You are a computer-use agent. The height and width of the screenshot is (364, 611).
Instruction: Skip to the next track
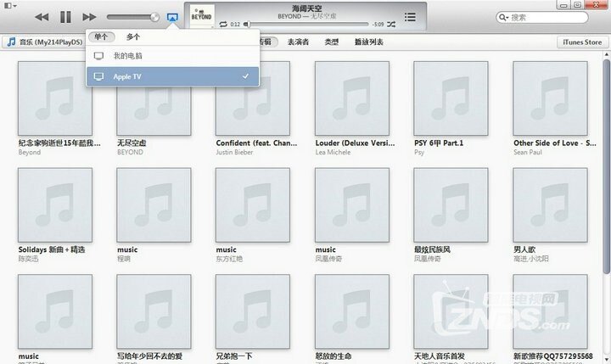(89, 16)
